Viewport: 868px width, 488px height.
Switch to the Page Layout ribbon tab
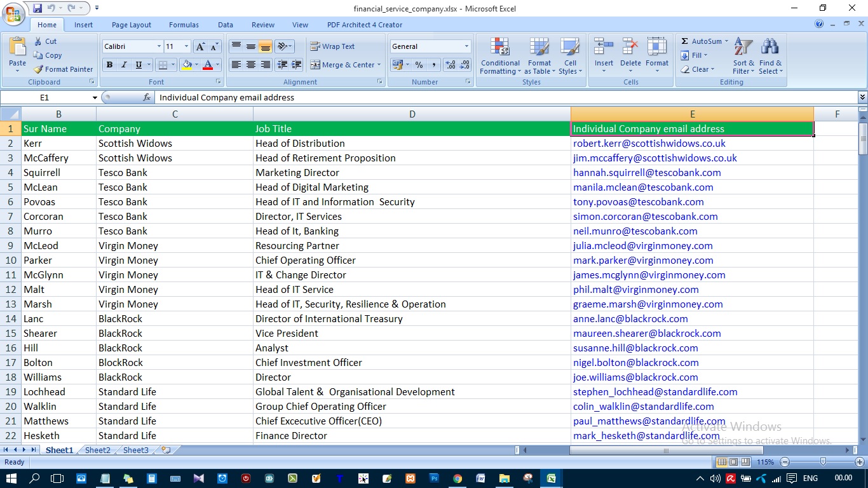click(132, 25)
